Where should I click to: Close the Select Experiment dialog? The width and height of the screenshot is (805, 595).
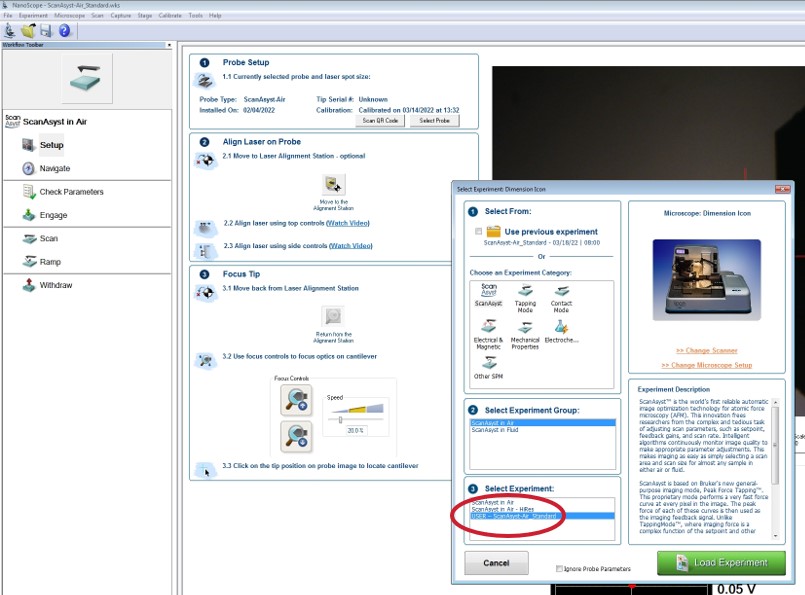coord(782,189)
